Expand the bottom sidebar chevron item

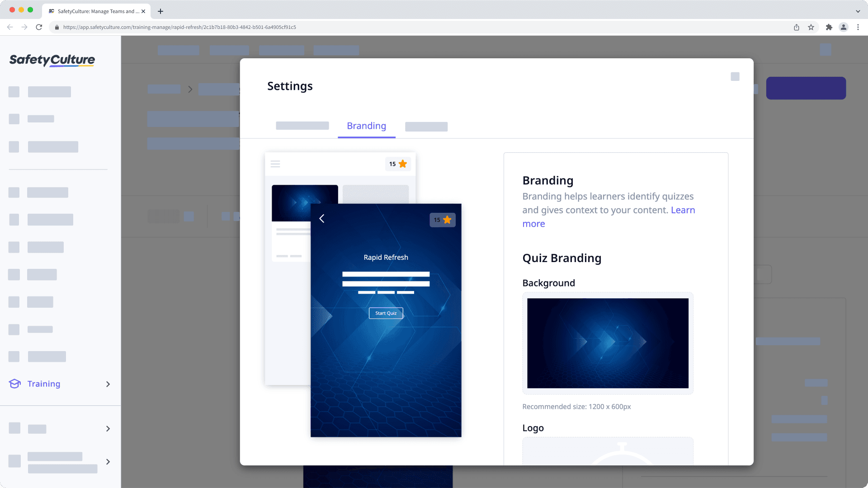tap(108, 462)
